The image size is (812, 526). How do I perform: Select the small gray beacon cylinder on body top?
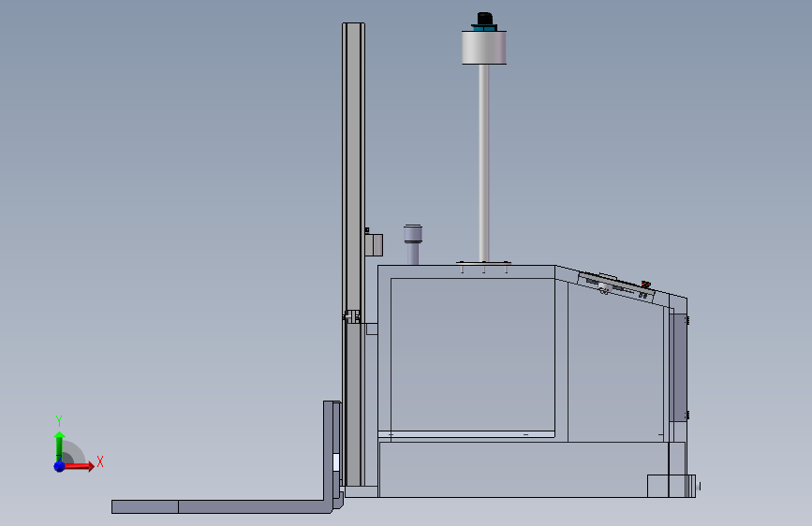coord(413,244)
